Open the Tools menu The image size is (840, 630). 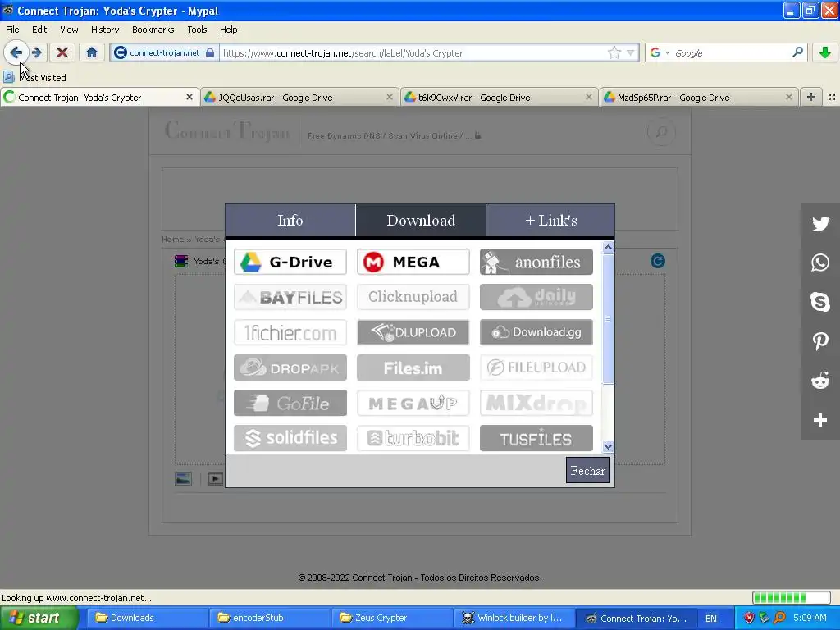[x=197, y=30]
